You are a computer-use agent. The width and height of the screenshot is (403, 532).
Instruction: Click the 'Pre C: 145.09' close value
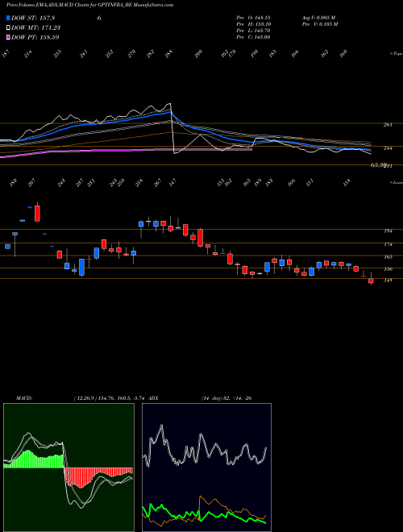pyautogui.click(x=253, y=37)
